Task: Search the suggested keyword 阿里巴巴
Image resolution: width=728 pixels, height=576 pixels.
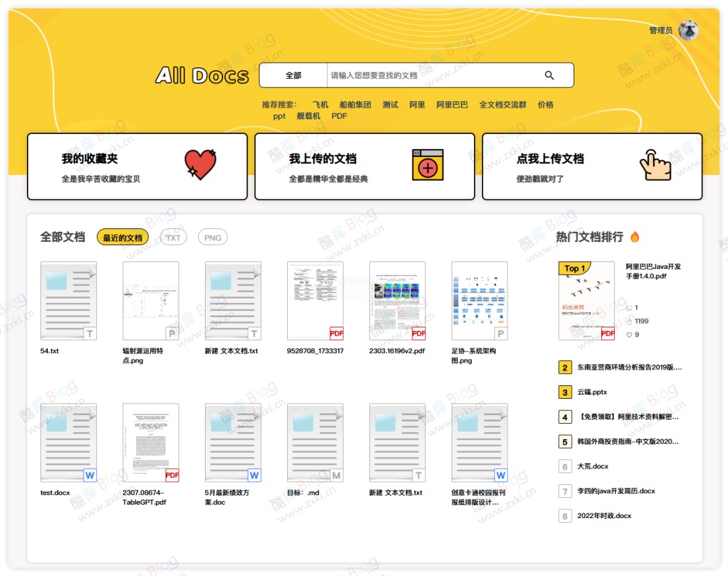Action: click(450, 104)
